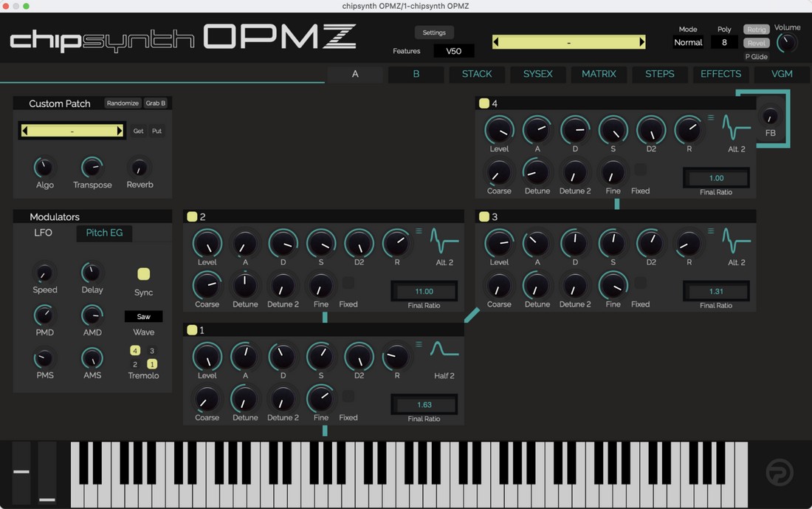
Task: Switch modulators to Pitch EG
Action: point(104,233)
